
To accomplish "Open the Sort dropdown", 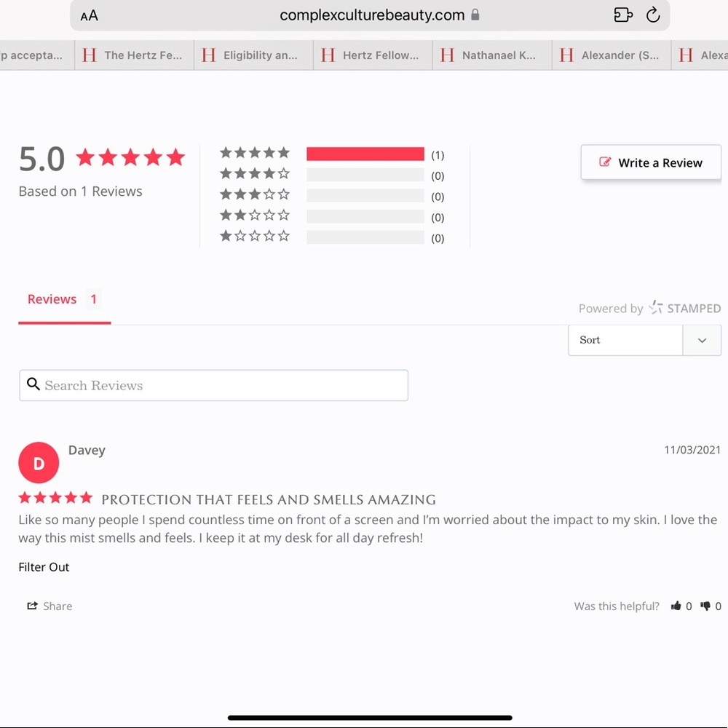I will tap(625, 340).
